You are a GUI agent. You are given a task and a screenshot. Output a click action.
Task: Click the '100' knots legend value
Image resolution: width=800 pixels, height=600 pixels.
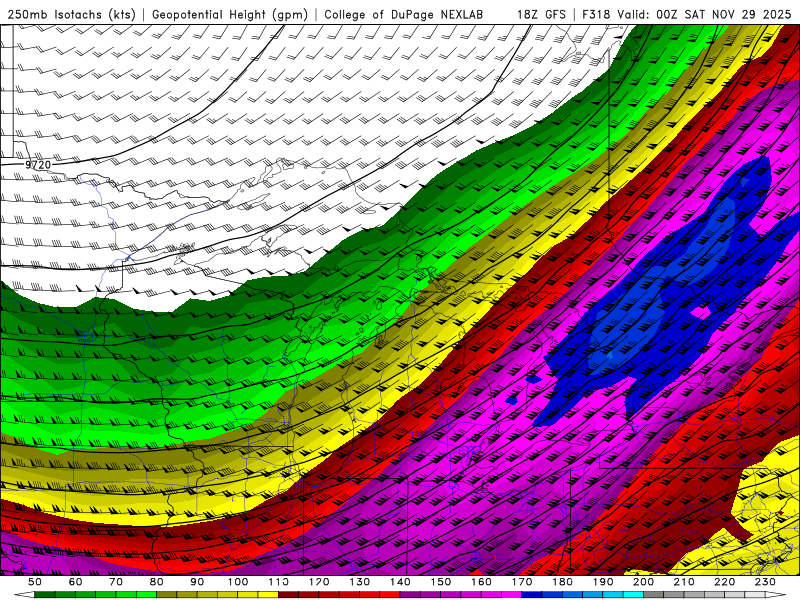tap(238, 582)
